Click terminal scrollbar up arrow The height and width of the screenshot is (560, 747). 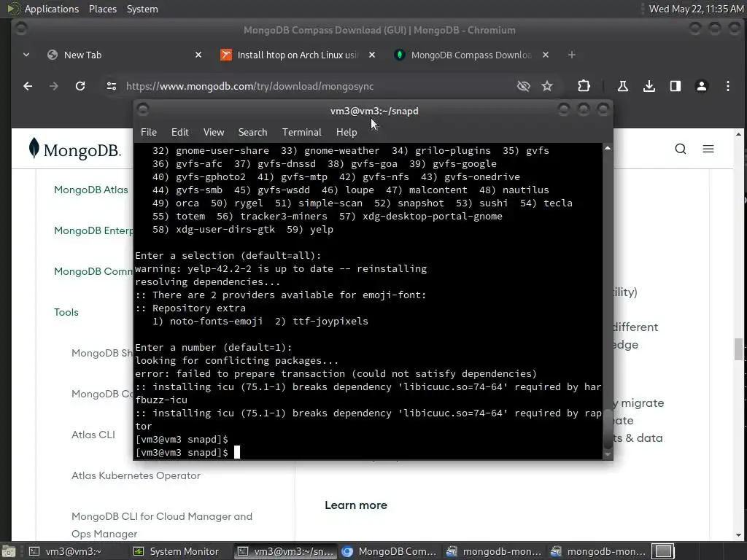608,149
